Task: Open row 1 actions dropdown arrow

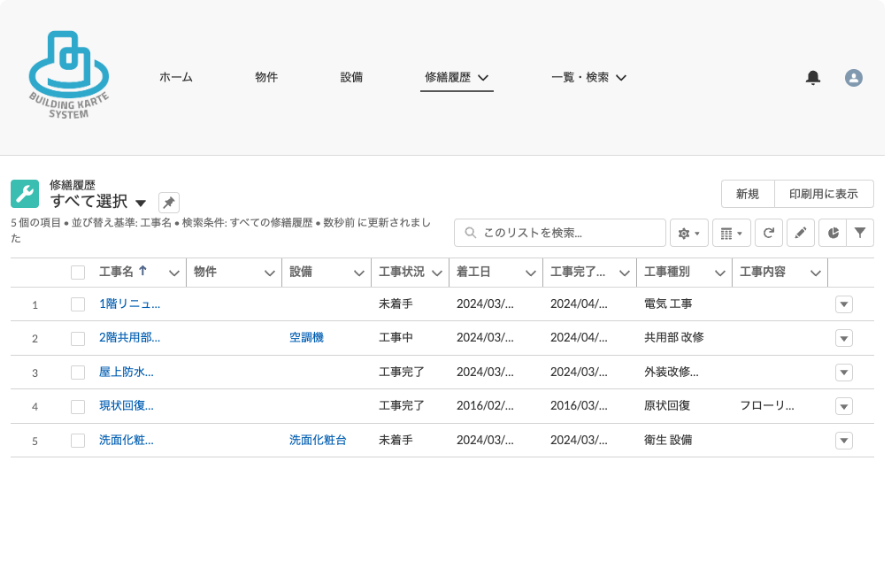Action: coord(844,304)
